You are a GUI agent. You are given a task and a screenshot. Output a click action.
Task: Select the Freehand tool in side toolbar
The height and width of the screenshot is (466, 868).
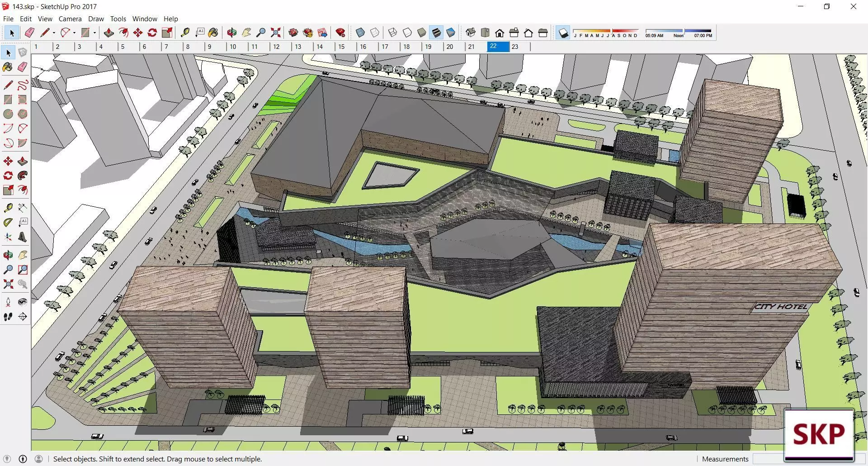pyautogui.click(x=22, y=85)
